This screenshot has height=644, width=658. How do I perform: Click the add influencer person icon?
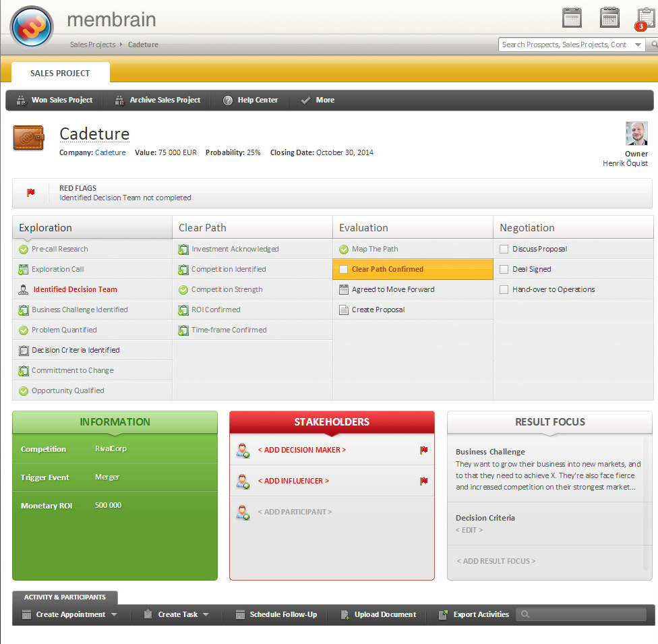pos(243,481)
